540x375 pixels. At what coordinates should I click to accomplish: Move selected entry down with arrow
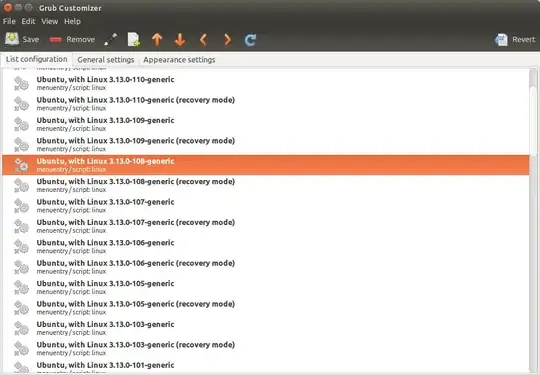[x=180, y=40]
